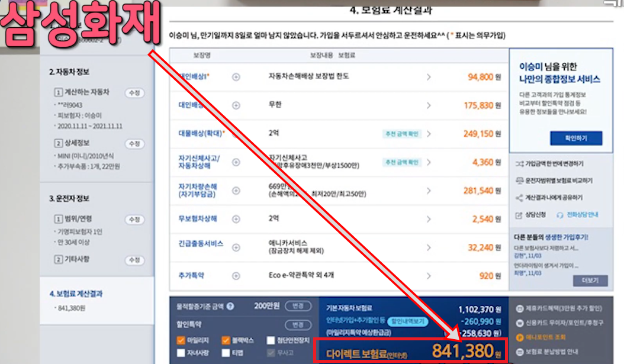This screenshot has width=624, height=364.
Task: Click 추천 금액 확인 on 자기신체사고 row
Action: (402, 162)
